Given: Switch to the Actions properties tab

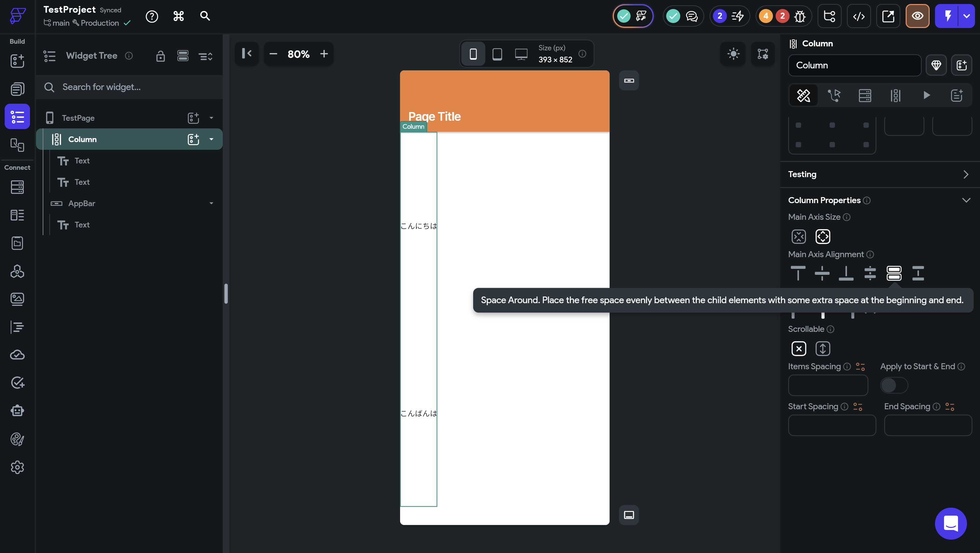Looking at the screenshot, I should [x=834, y=95].
